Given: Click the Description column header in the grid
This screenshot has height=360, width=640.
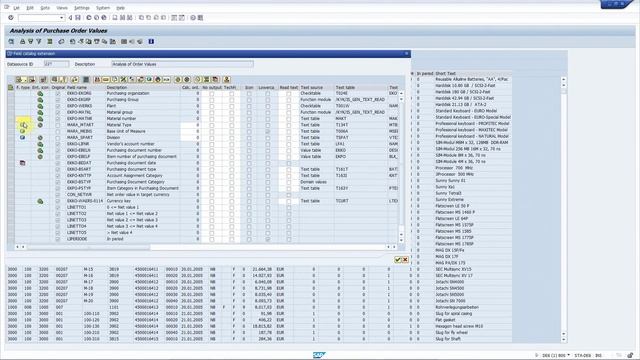Looking at the screenshot, I should click(142, 87).
